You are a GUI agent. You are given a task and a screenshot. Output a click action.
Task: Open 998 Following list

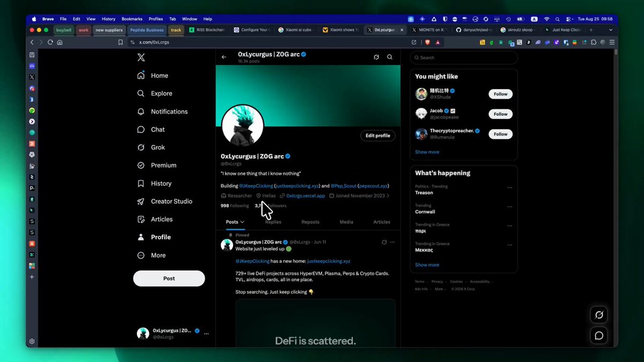pyautogui.click(x=235, y=206)
